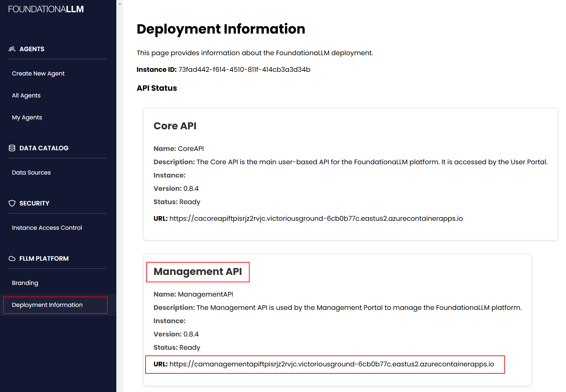Select Deployment Information in sidebar
This screenshot has width=566, height=392.
point(47,305)
